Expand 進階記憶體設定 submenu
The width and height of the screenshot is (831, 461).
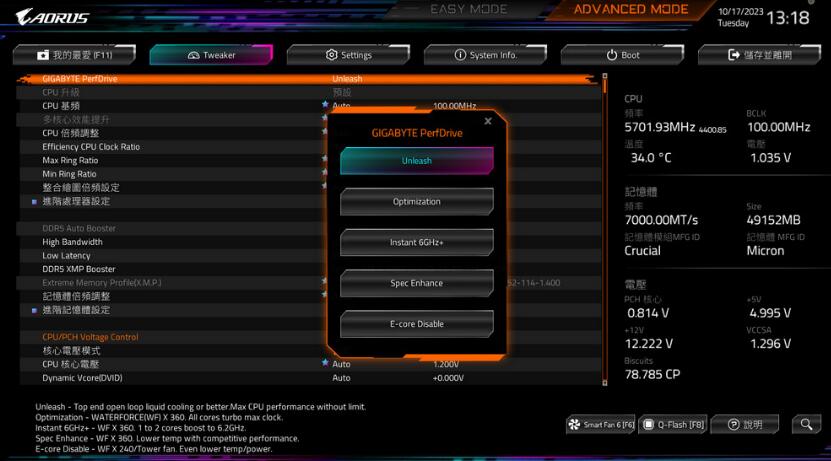tap(76, 310)
